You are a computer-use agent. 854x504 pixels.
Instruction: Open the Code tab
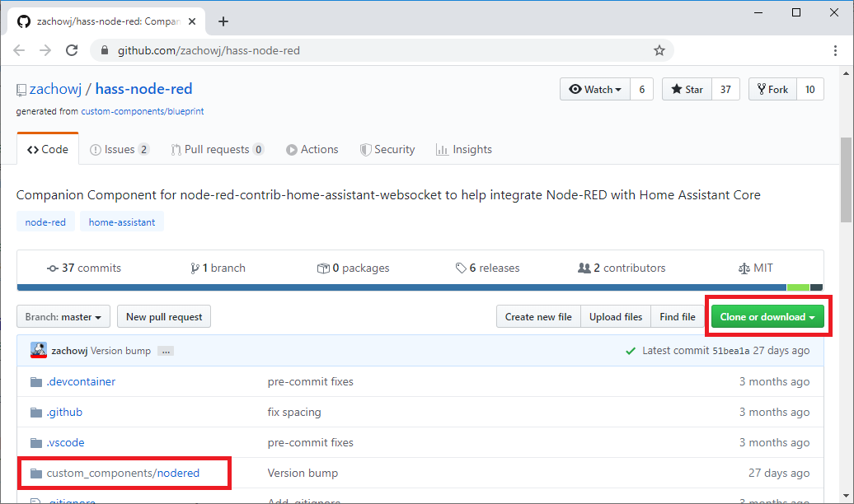pyautogui.click(x=48, y=149)
